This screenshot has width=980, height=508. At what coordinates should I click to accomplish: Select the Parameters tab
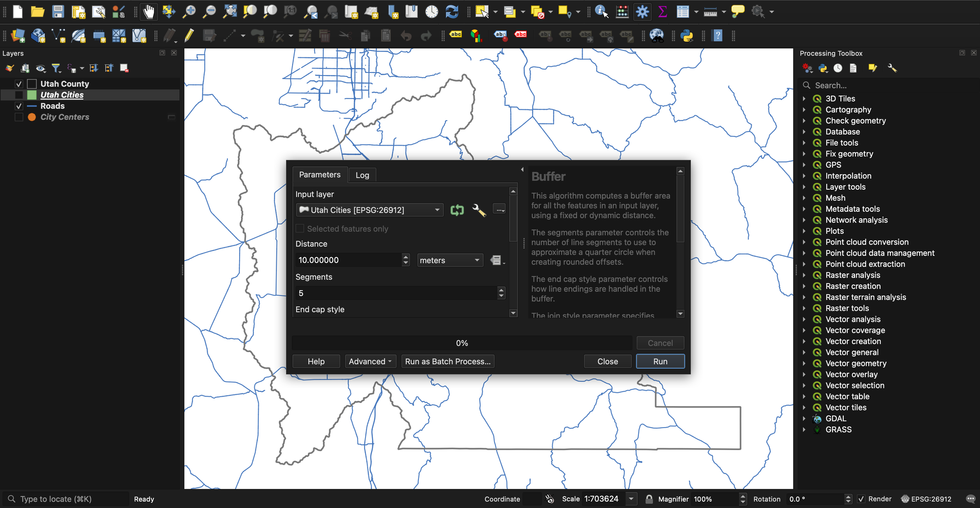pos(319,175)
